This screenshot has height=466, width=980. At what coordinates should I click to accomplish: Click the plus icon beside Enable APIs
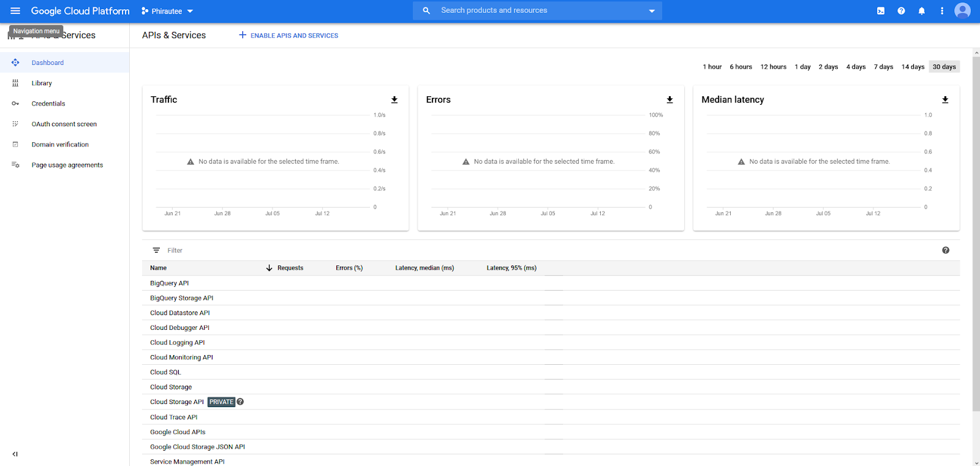(x=243, y=35)
